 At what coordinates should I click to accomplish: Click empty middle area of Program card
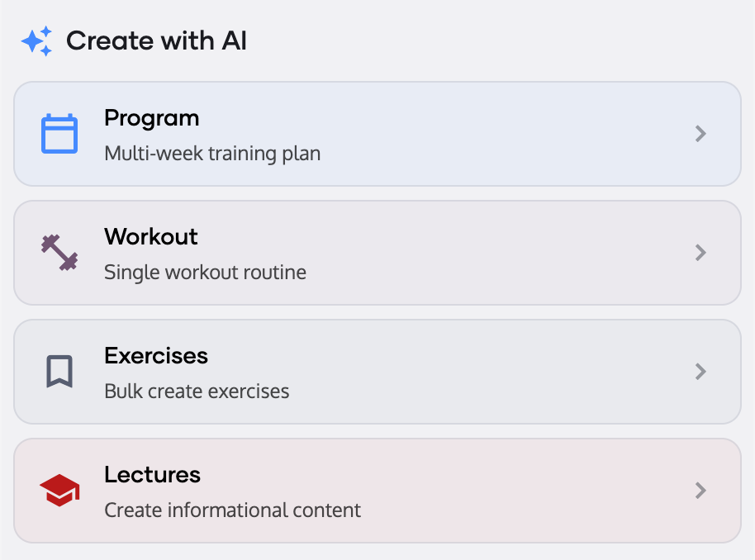[x=496, y=134]
